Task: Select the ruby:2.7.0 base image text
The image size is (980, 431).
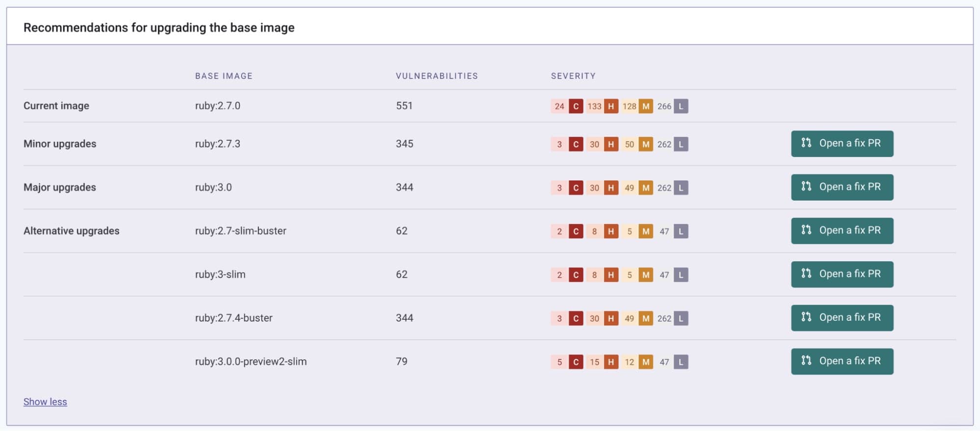Action: coord(218,106)
